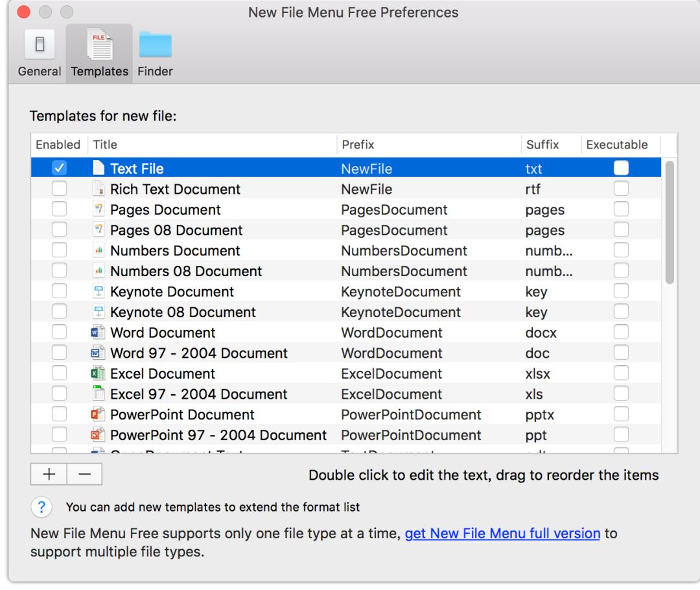This screenshot has height=590, width=700.
Task: Click the Word 97 - 2004 Document icon
Action: point(98,353)
